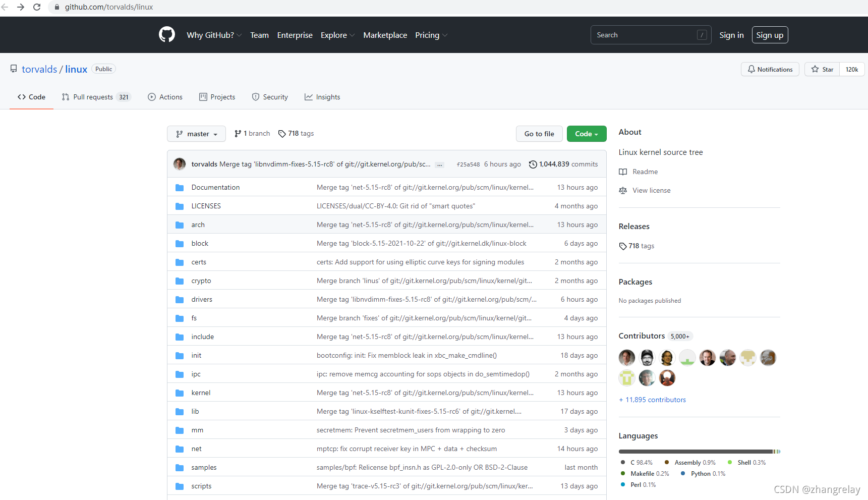This screenshot has width=868, height=500.
Task: Open the crypto folder name
Action: (201, 281)
